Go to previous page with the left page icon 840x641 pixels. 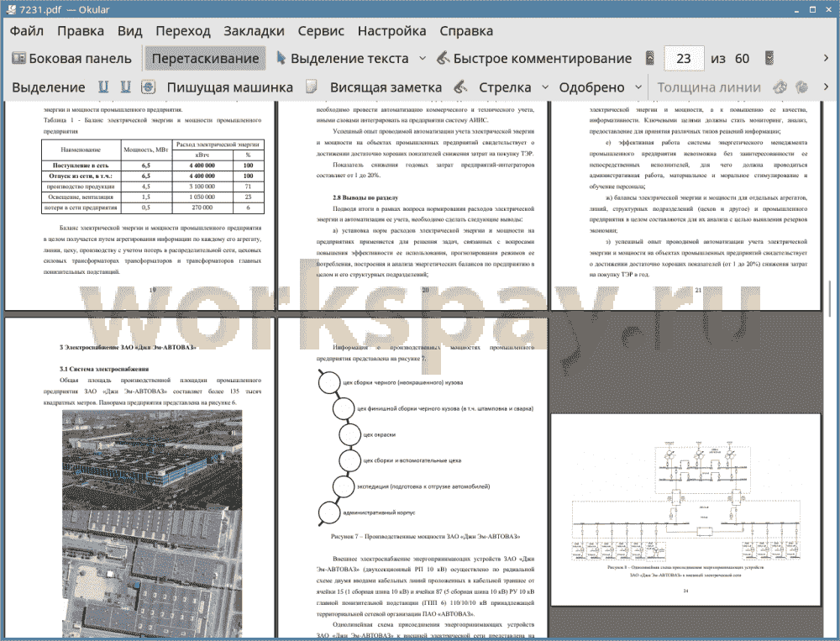pyautogui.click(x=650, y=58)
